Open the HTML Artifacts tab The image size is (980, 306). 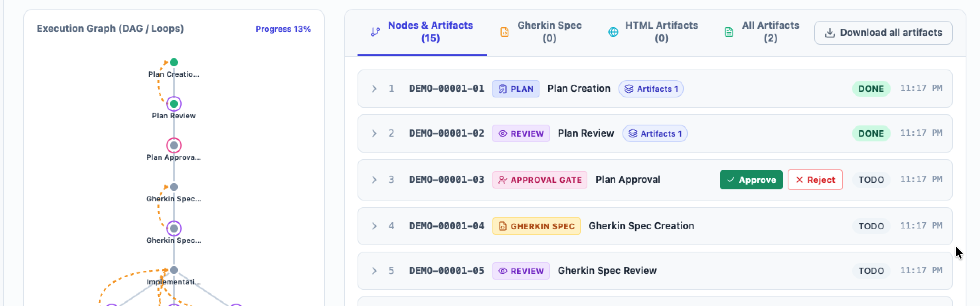point(653,32)
